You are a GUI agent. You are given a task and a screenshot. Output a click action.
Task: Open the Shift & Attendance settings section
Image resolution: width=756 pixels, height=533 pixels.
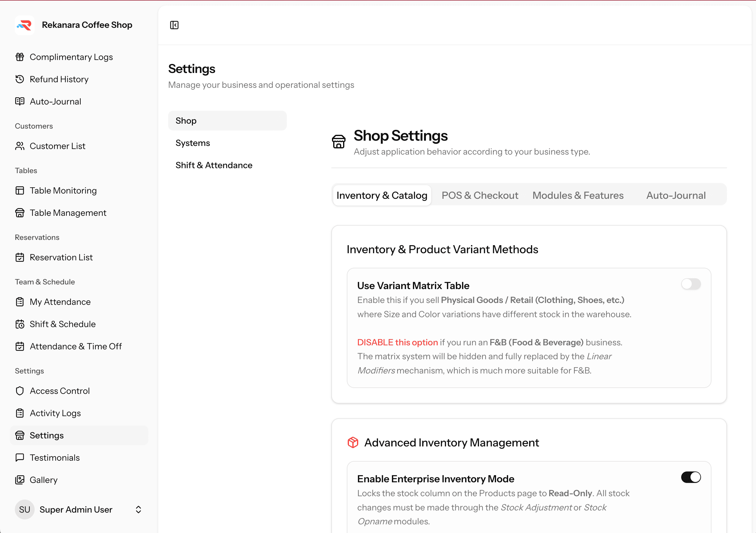(227, 165)
